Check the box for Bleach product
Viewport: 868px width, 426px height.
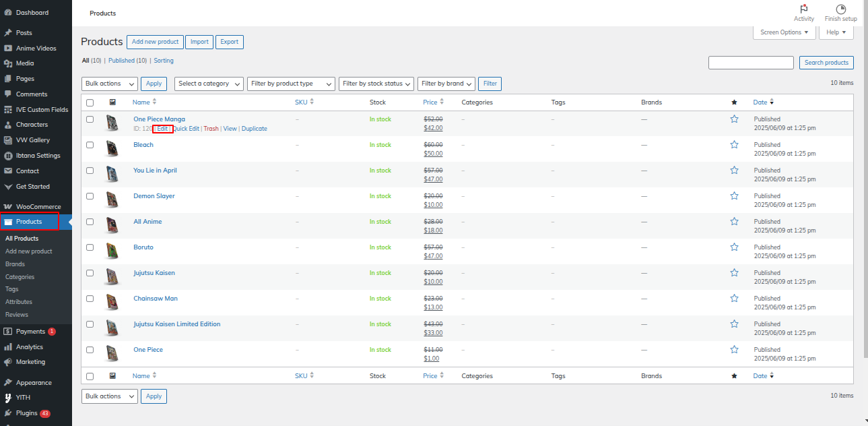tap(90, 145)
